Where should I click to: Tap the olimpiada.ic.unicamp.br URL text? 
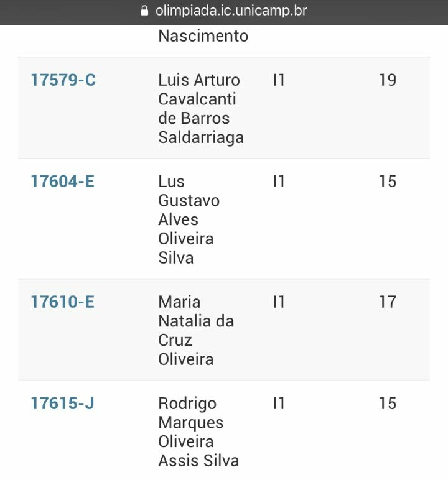231,11
